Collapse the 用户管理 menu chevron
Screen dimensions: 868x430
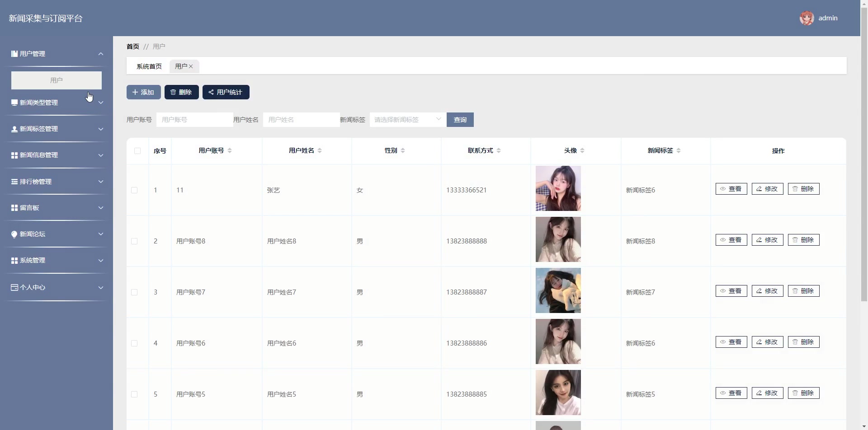point(101,54)
